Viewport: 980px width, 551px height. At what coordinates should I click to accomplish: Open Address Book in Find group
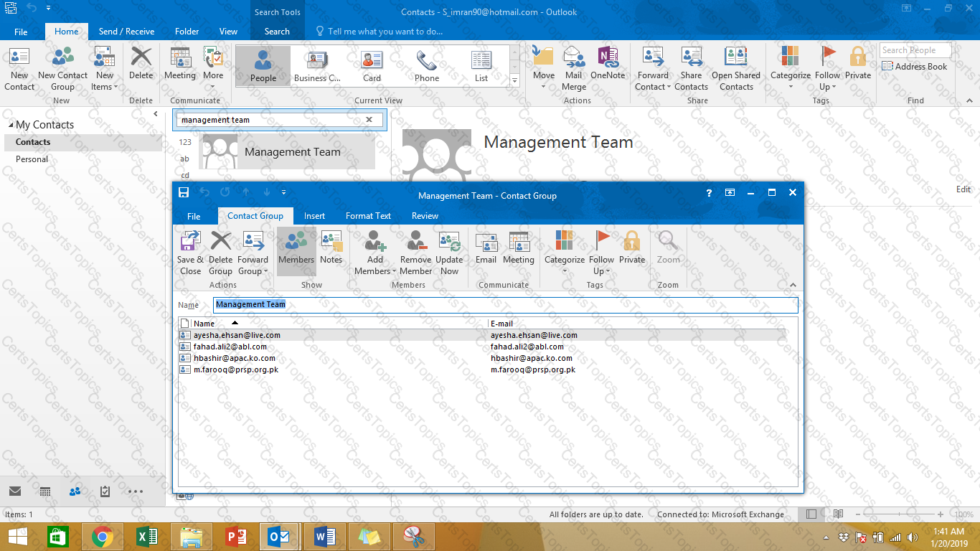(915, 67)
